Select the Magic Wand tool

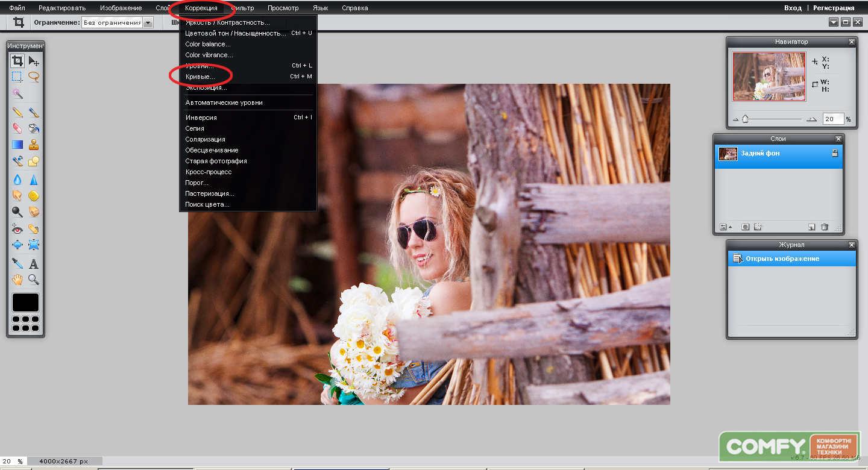tap(17, 93)
